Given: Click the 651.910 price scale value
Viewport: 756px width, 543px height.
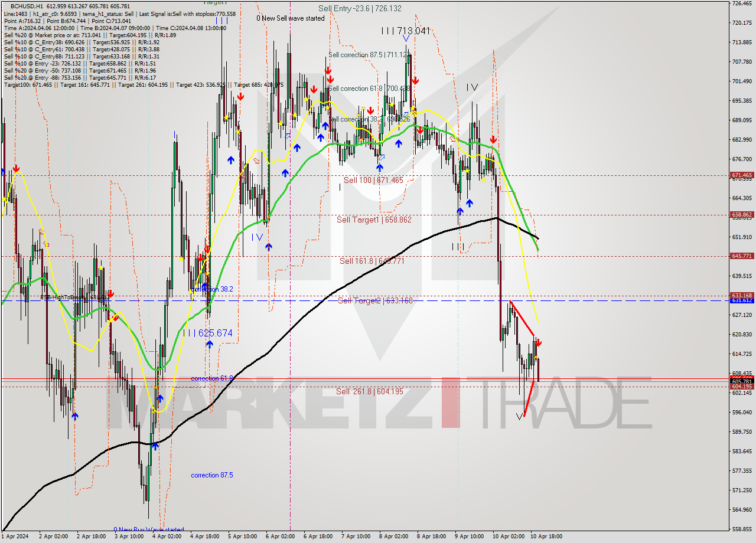Looking at the screenshot, I should (x=742, y=237).
